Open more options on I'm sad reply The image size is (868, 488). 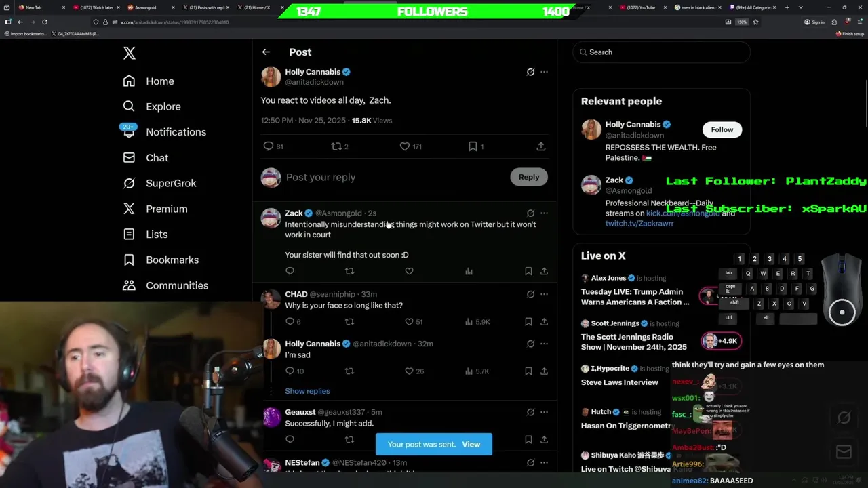[544, 344]
